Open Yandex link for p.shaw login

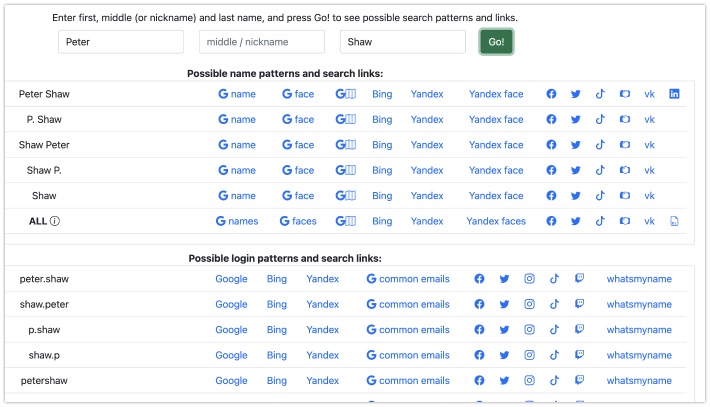pyautogui.click(x=322, y=330)
